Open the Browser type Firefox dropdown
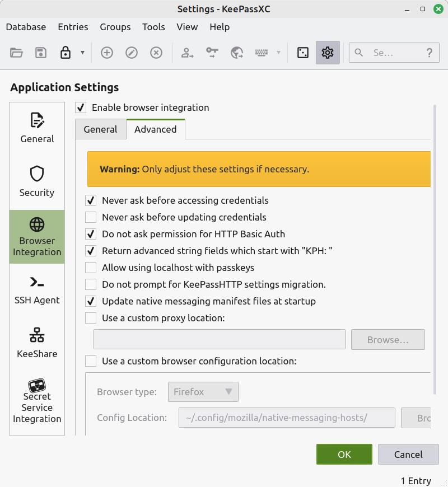The image size is (448, 487). point(203,392)
